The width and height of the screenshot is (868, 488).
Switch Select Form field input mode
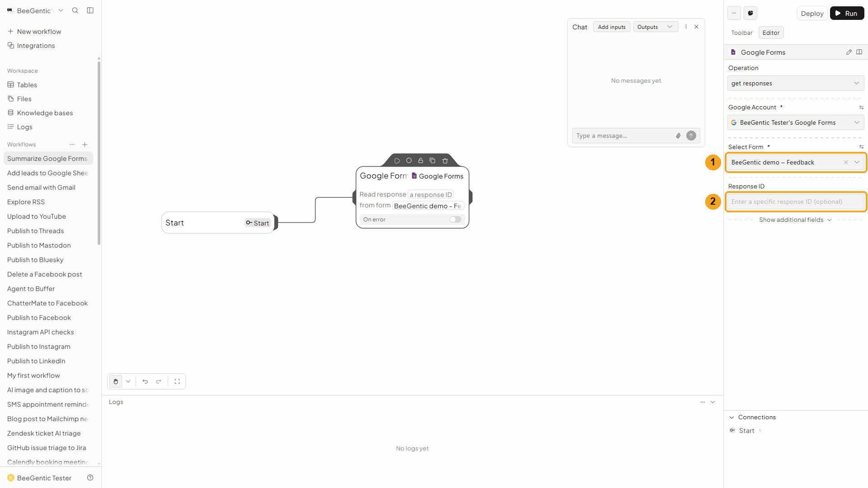[x=861, y=147]
